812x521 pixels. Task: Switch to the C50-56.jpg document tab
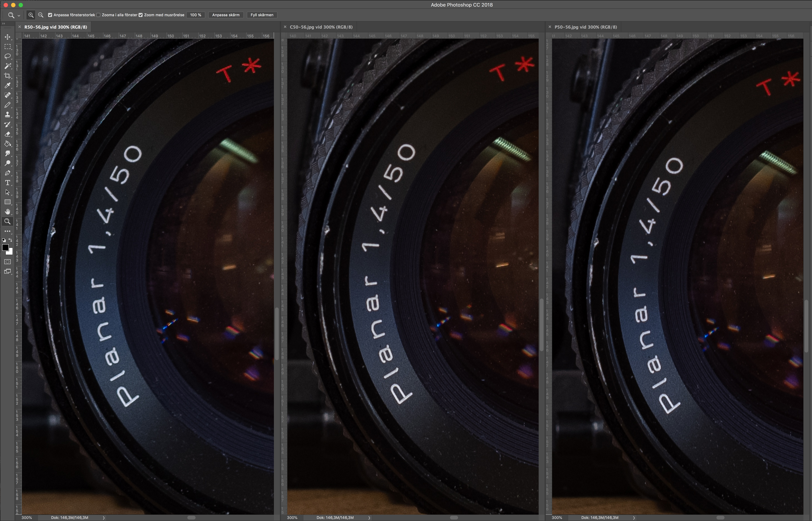[x=321, y=27]
